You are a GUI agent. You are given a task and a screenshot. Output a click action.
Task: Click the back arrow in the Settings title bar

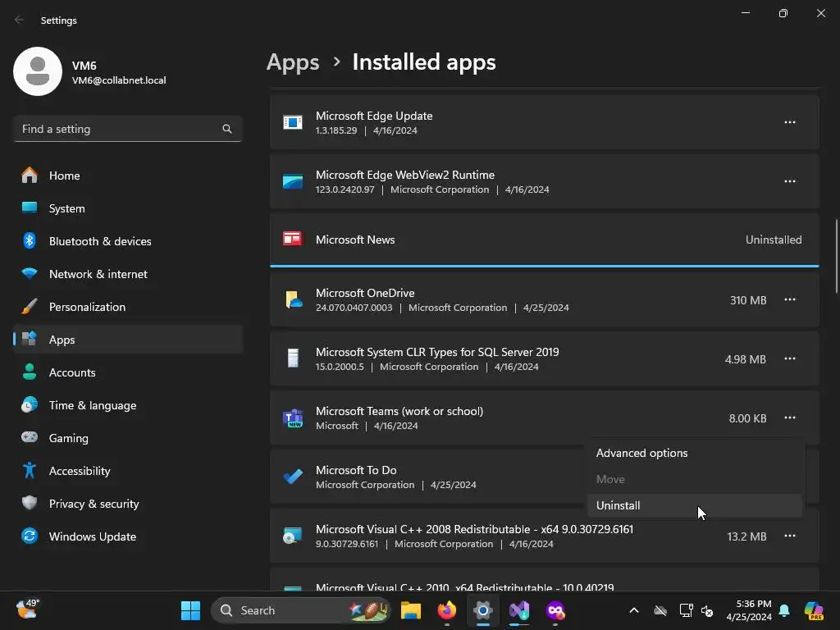click(20, 20)
